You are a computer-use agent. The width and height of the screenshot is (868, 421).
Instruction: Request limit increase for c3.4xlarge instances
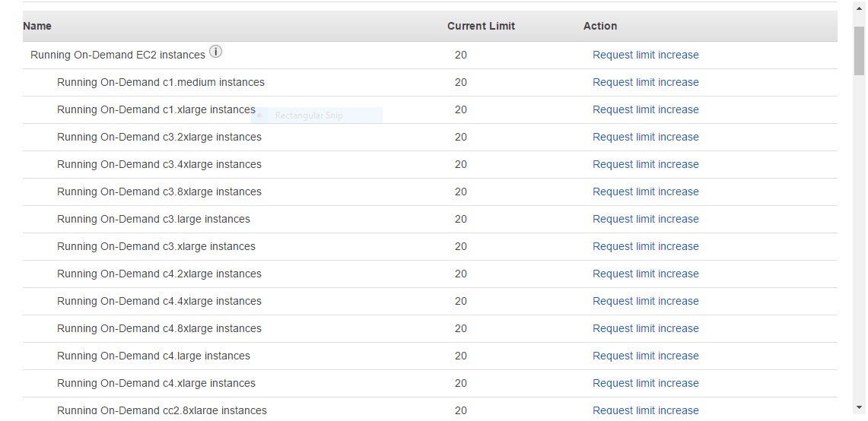click(645, 164)
